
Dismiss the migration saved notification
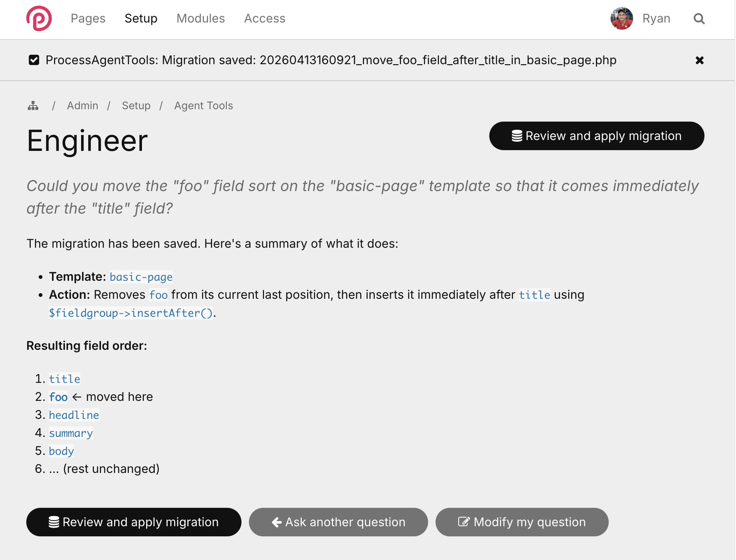click(x=699, y=60)
